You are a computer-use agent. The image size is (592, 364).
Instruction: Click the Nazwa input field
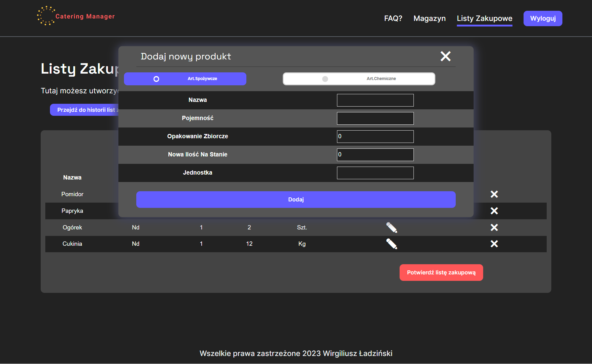pos(375,100)
